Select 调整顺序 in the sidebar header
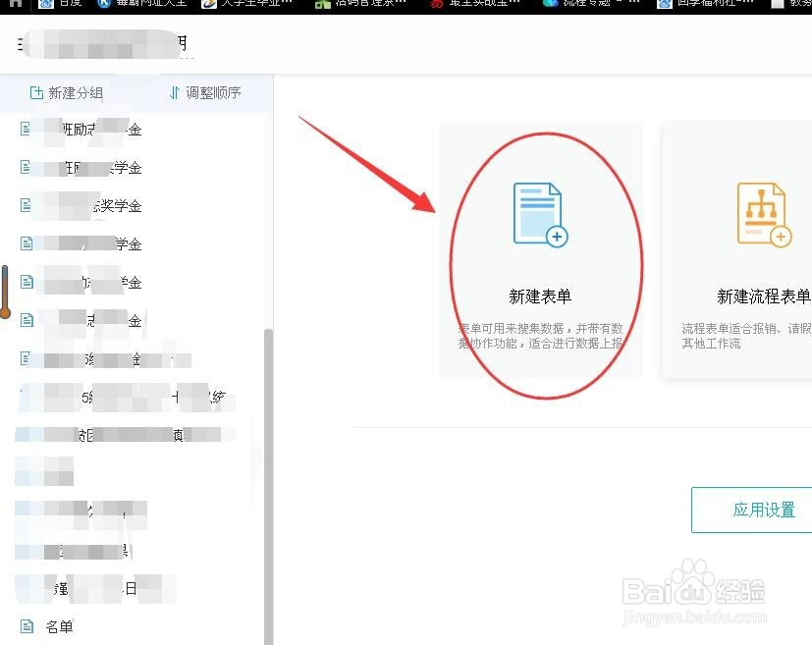This screenshot has width=812, height=645. (205, 93)
